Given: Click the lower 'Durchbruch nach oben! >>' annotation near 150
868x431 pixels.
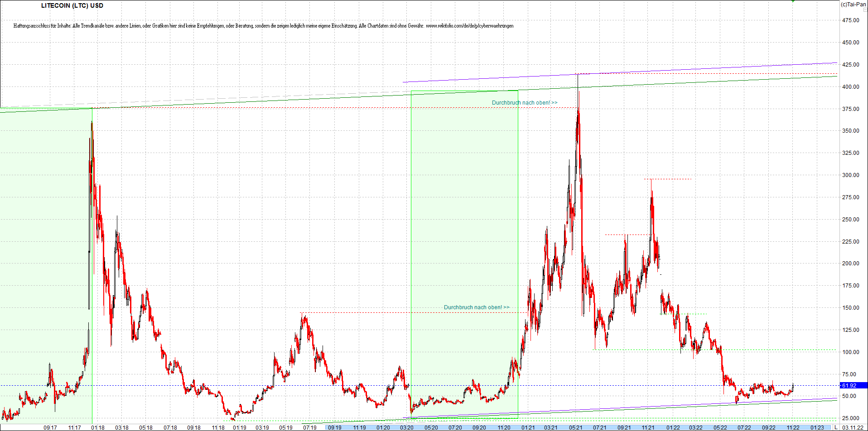Looking at the screenshot, I should pyautogui.click(x=477, y=307).
